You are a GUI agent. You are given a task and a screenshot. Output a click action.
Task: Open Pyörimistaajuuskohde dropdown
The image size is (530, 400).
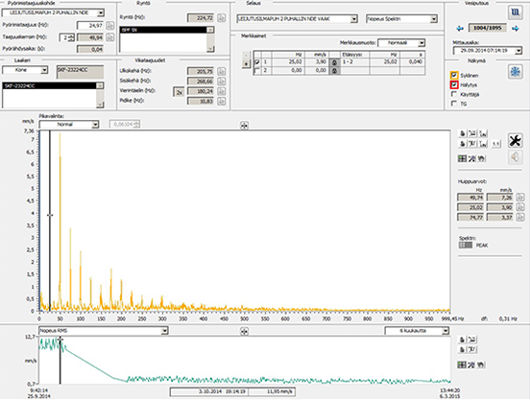[x=53, y=13]
